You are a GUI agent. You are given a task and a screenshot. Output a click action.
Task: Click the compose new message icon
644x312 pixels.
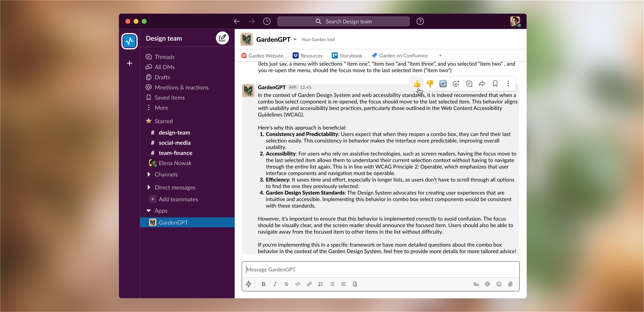(x=222, y=38)
